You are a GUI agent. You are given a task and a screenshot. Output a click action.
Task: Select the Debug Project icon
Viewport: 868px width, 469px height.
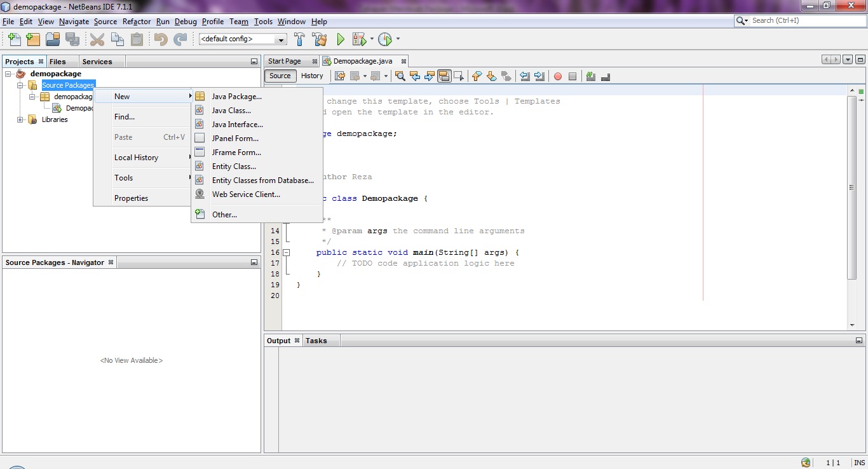click(359, 39)
